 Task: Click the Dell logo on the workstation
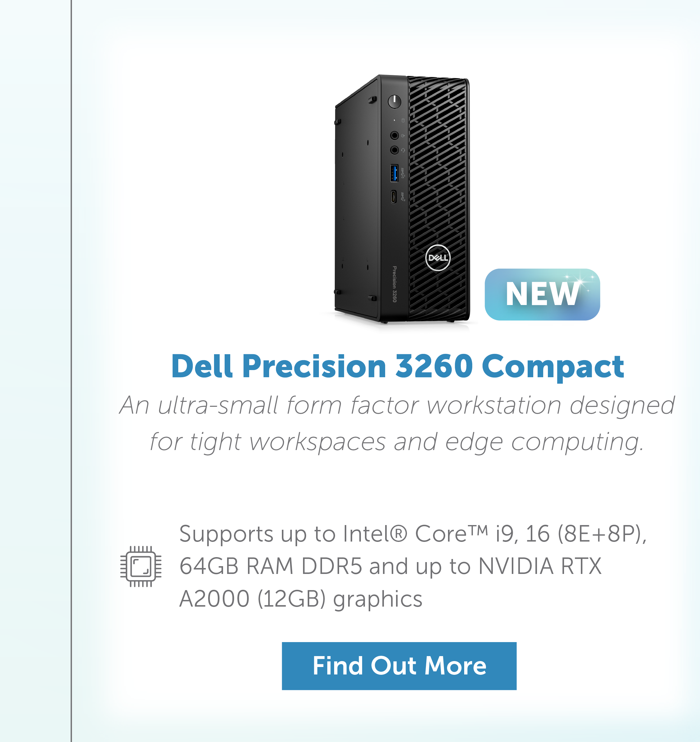click(438, 257)
